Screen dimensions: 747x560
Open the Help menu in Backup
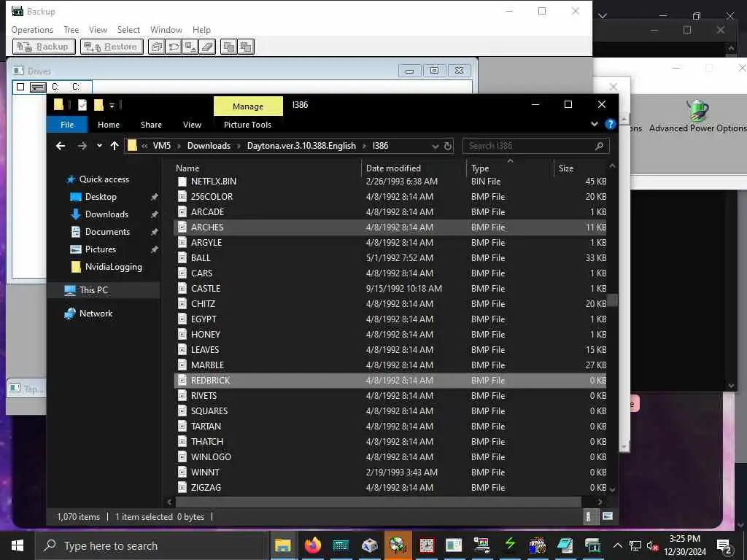pos(201,29)
